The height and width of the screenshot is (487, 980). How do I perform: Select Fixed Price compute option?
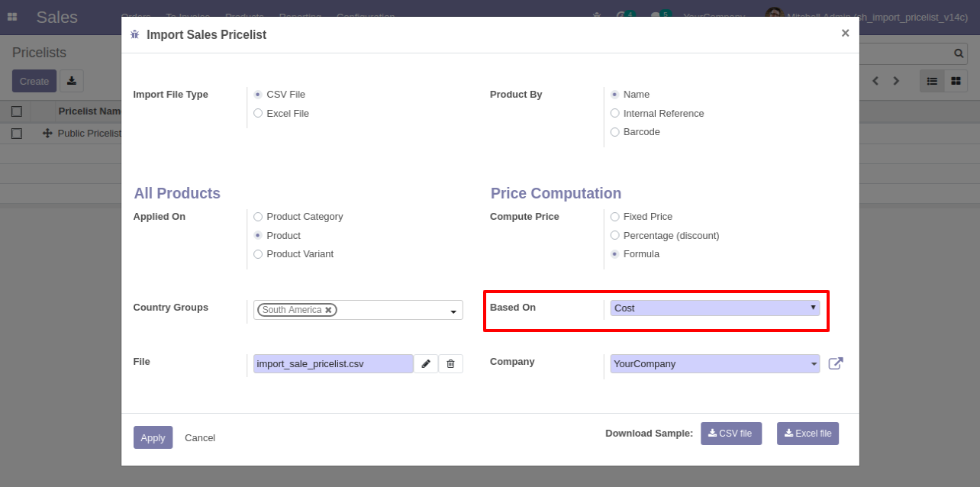click(x=615, y=217)
